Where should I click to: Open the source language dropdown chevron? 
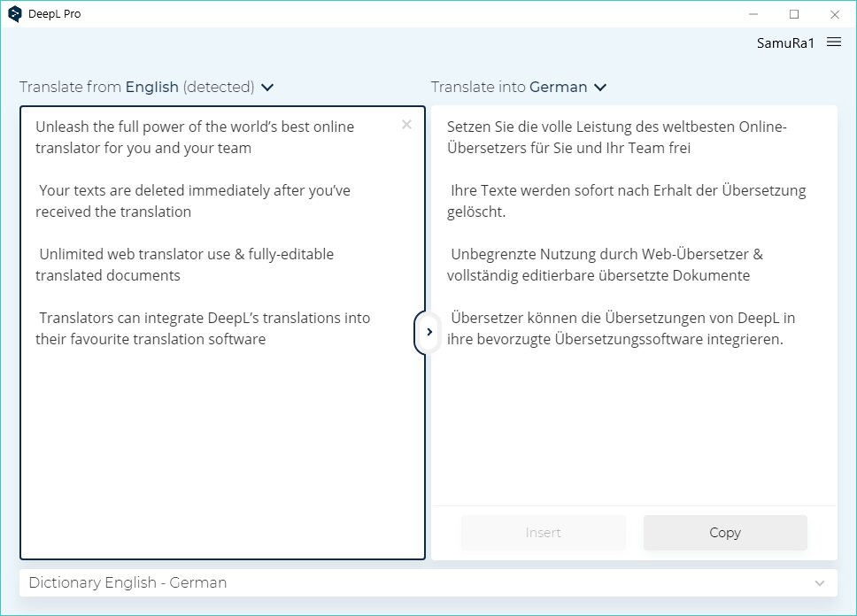pos(267,88)
